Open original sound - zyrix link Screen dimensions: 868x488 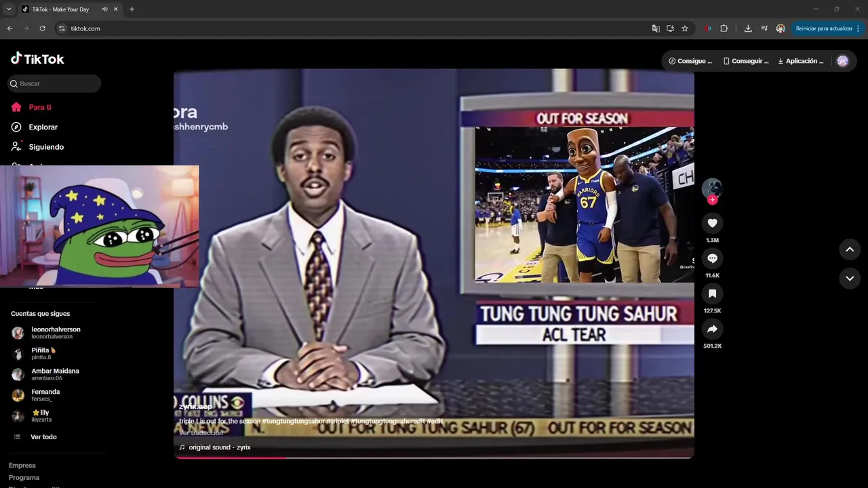215,447
